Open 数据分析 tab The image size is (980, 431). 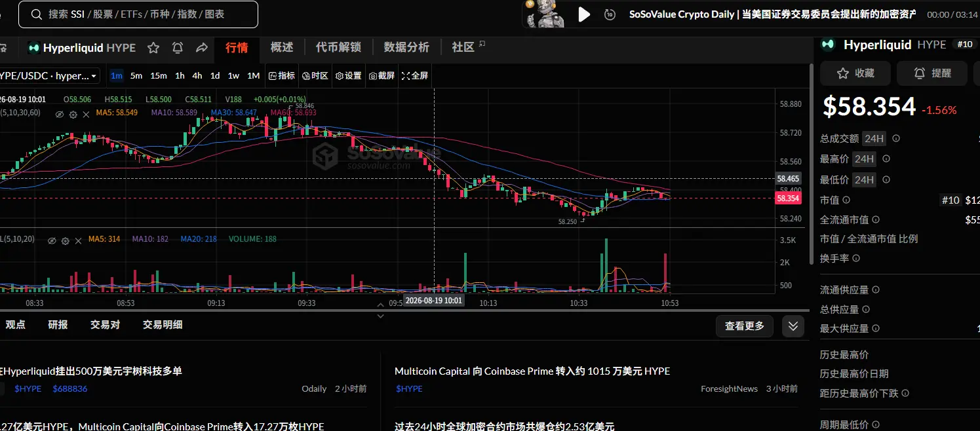pos(406,47)
